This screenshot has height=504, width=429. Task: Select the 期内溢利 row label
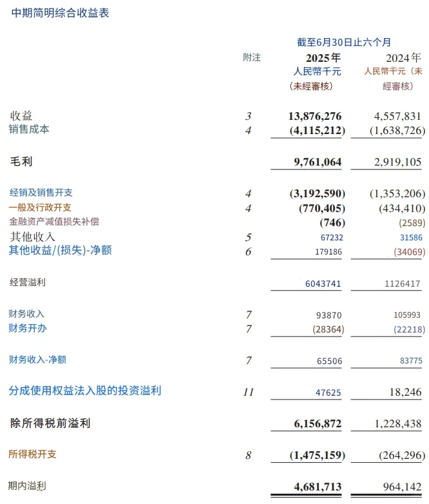[x=27, y=486]
